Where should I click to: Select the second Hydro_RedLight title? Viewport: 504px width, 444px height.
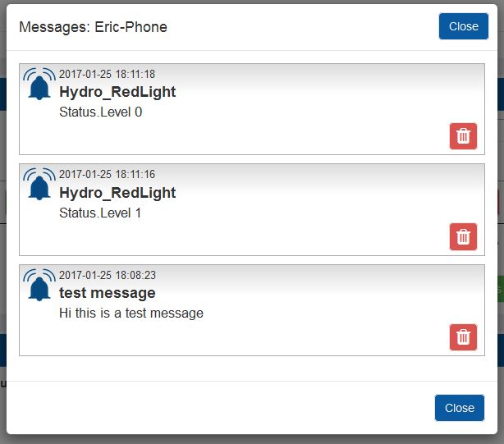117,193
